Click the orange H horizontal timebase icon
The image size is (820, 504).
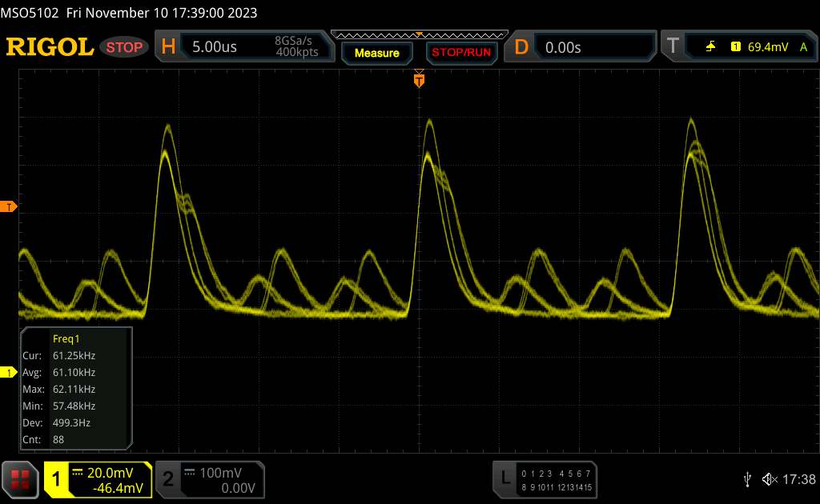pyautogui.click(x=168, y=47)
